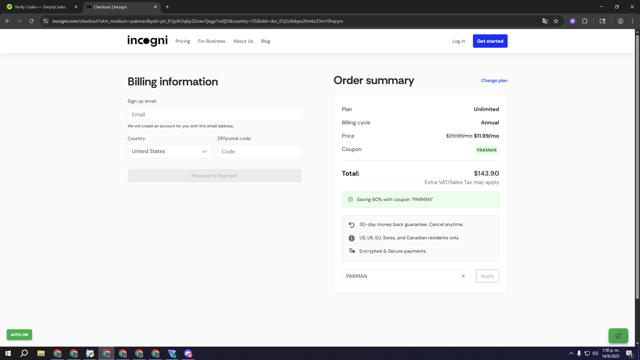Bookmark this page with the star icon

[556, 21]
